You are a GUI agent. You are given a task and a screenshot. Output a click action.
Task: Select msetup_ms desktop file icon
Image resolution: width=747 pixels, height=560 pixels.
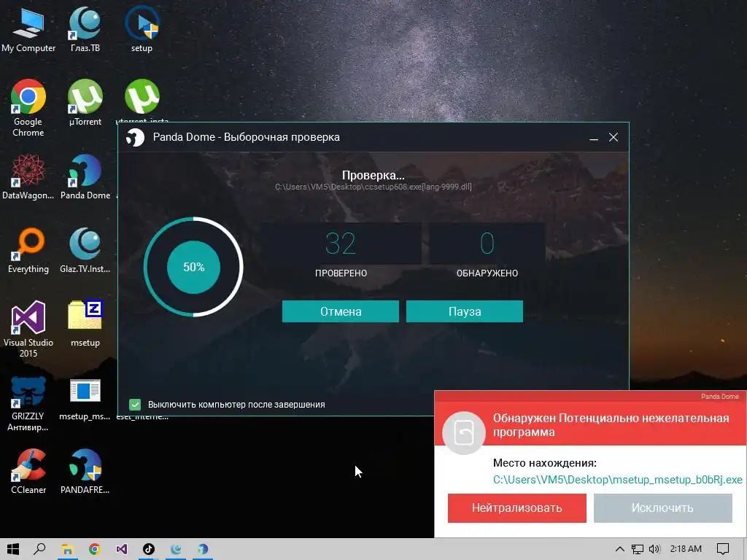pos(85,399)
